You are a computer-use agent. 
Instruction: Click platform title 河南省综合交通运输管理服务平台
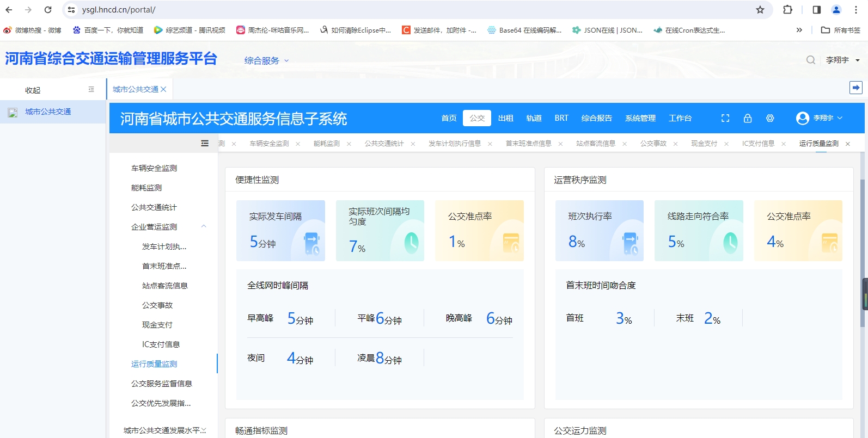coord(111,58)
